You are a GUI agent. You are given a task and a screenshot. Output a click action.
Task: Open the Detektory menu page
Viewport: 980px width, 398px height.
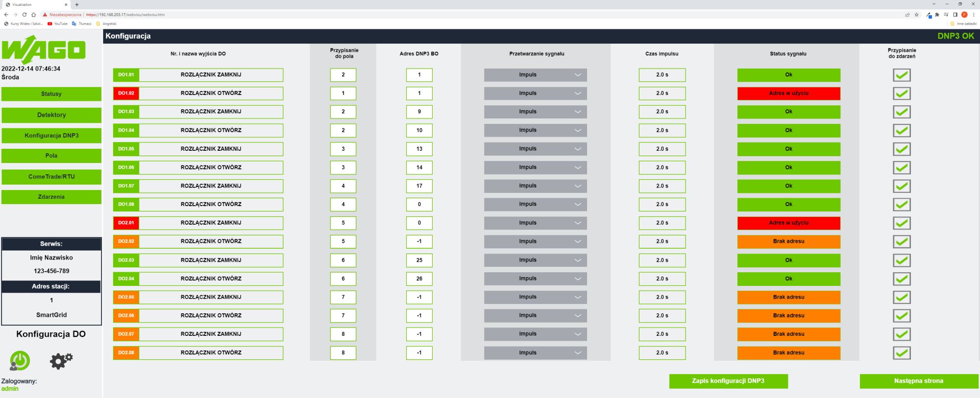[51, 115]
